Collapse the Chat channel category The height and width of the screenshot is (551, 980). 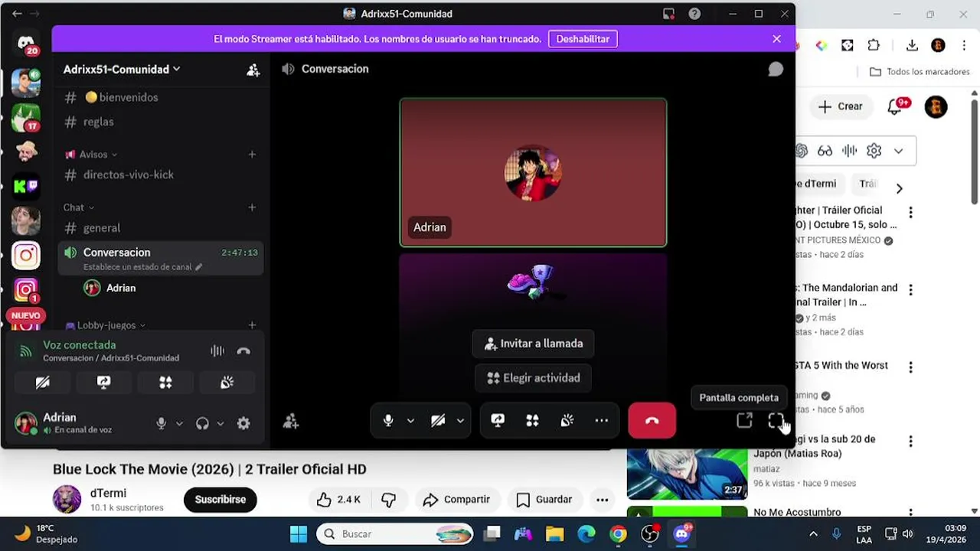pyautogui.click(x=79, y=207)
